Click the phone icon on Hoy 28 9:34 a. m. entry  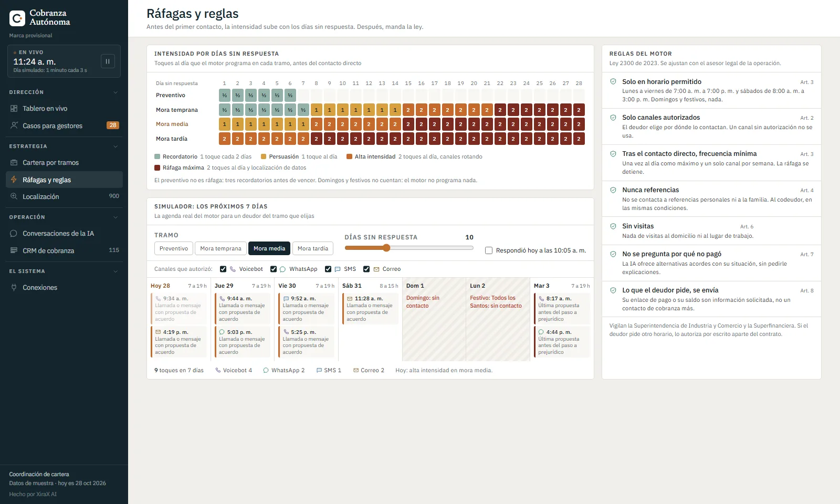tap(158, 299)
